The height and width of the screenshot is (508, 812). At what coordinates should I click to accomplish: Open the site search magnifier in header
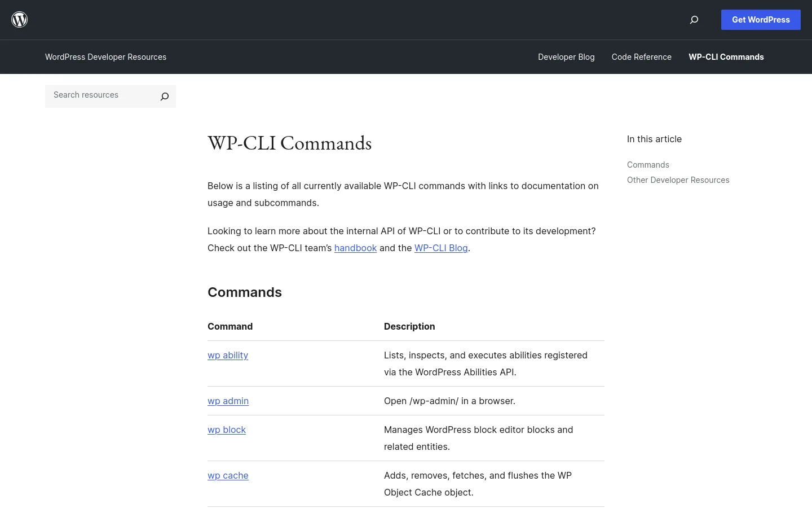(x=694, y=20)
